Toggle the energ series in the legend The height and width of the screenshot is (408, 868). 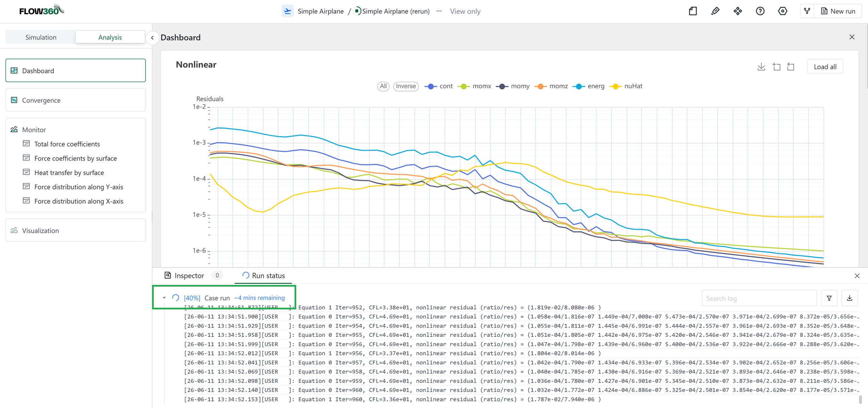[589, 86]
